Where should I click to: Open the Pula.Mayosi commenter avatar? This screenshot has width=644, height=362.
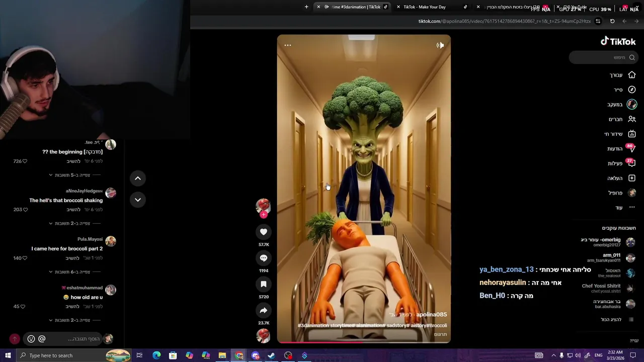[x=111, y=241]
